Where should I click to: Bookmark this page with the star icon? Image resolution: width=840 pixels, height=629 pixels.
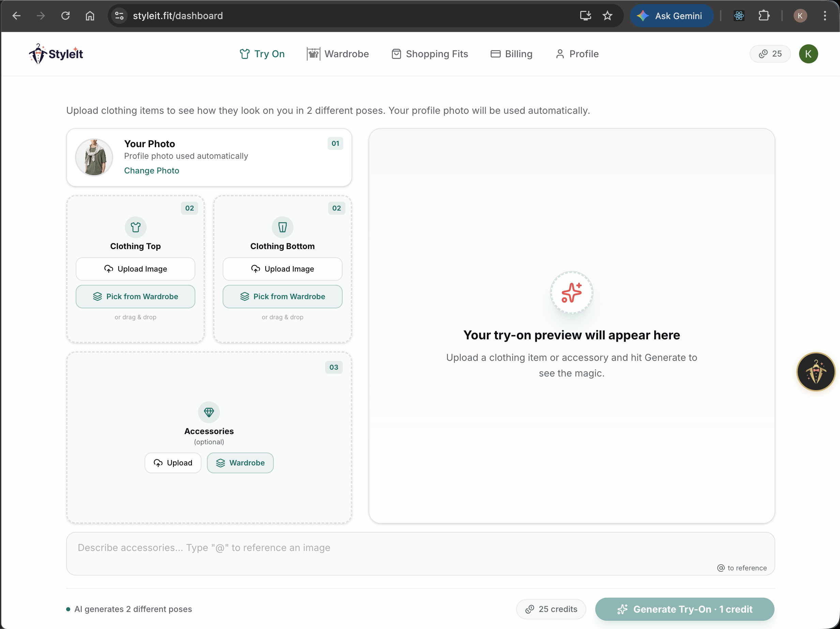pyautogui.click(x=607, y=16)
